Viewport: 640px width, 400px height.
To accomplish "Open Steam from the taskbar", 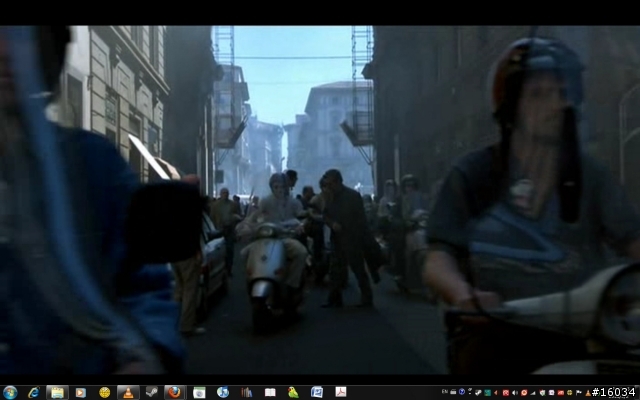I will pyautogui.click(x=152, y=393).
